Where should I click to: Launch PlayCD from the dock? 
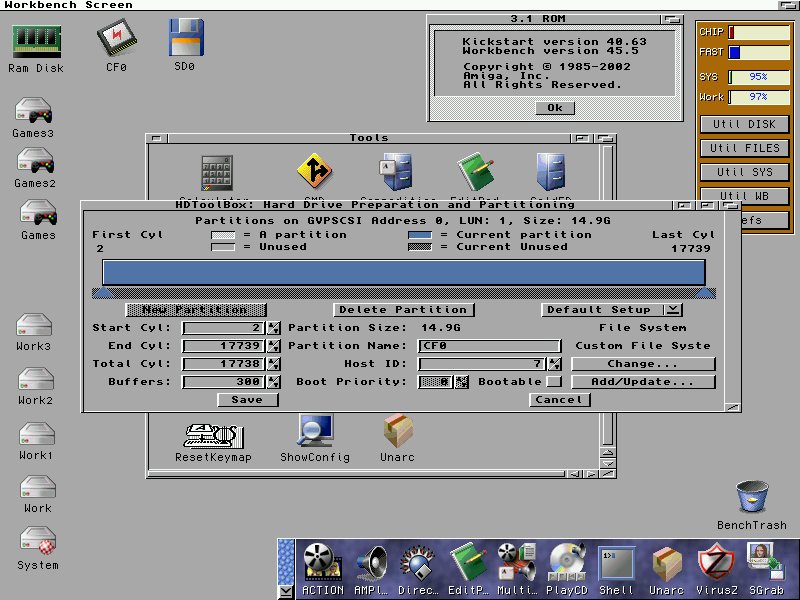point(566,563)
